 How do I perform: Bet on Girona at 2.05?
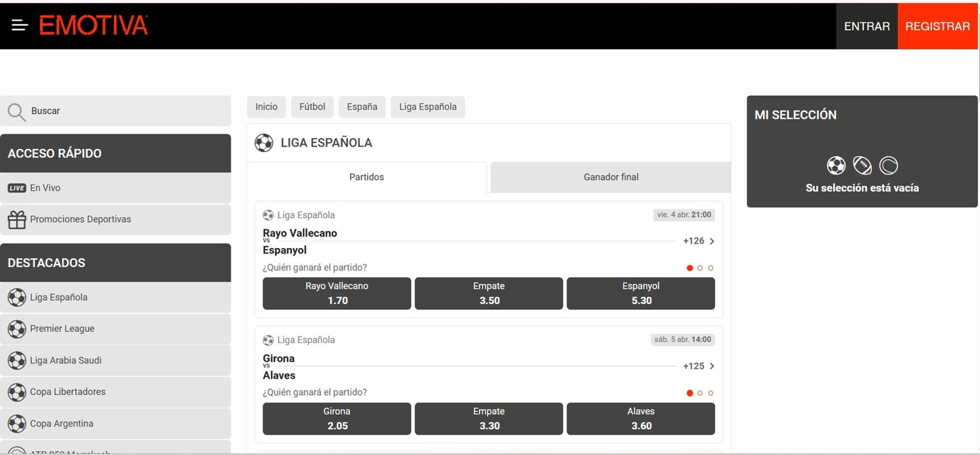(x=337, y=419)
